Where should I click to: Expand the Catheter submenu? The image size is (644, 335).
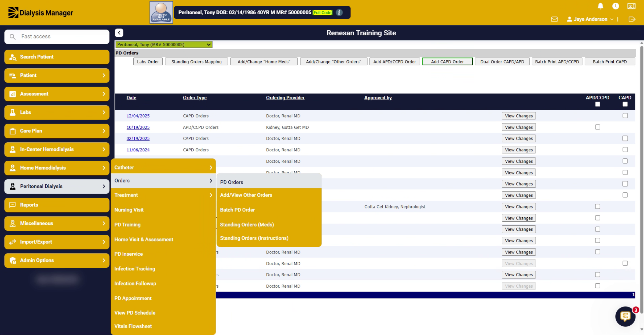click(163, 167)
